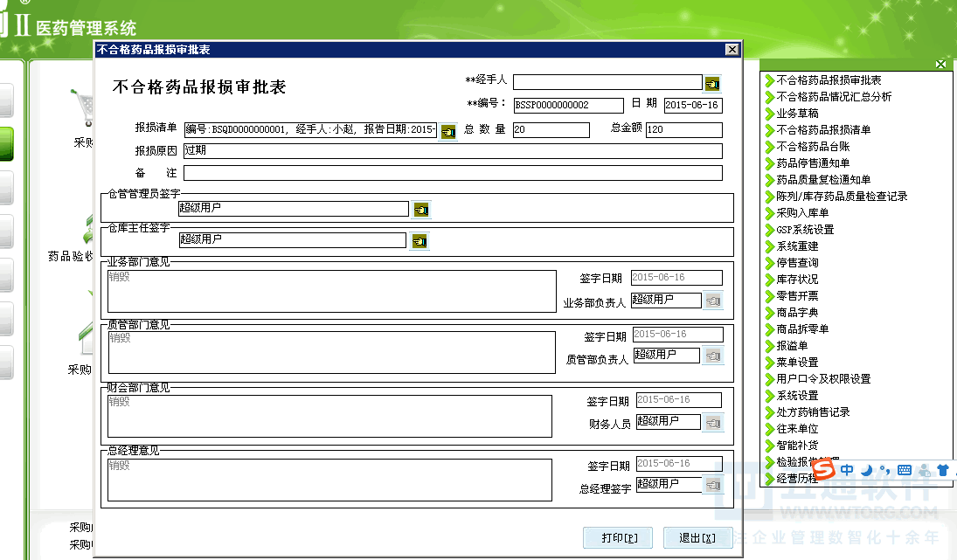Click 仓库主任签字 name field

(x=293, y=240)
